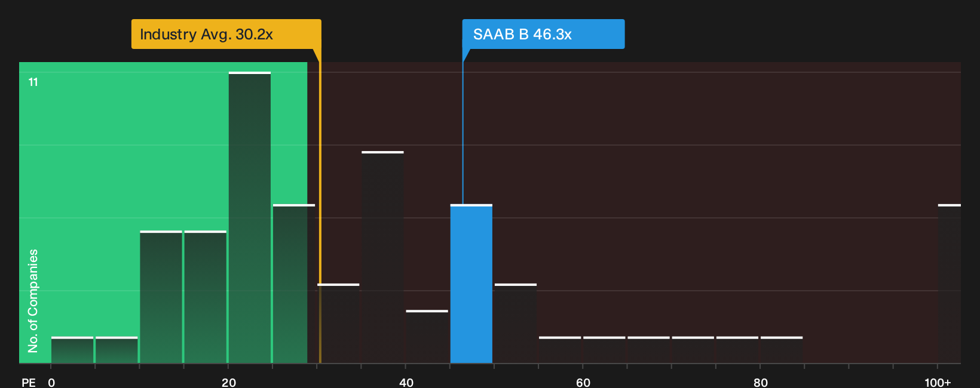Click the Industry Avg. 30.2x label
The width and height of the screenshot is (980, 388).
pyautogui.click(x=226, y=34)
